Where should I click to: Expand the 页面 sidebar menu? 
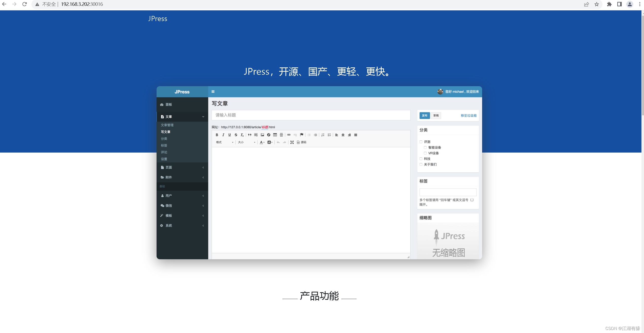(182, 167)
